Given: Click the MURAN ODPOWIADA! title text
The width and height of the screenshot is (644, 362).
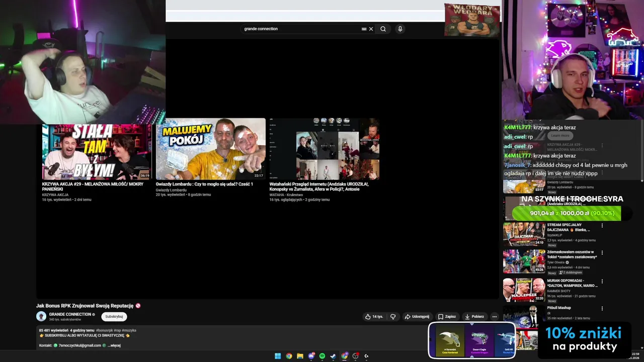Looking at the screenshot, I should 573,283.
